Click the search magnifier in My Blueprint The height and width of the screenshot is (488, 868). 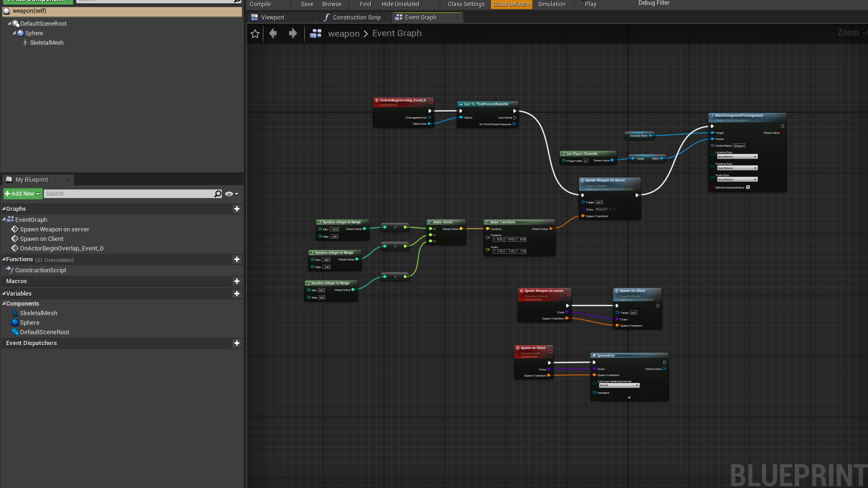point(218,194)
